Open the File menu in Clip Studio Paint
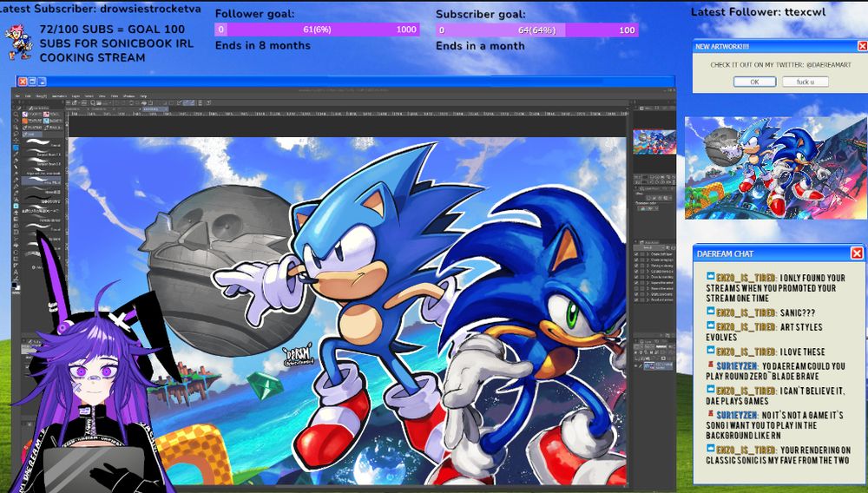The image size is (868, 493). (x=17, y=95)
